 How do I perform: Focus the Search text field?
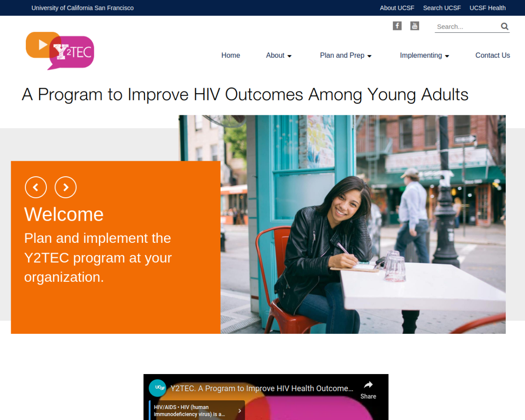pos(468,27)
